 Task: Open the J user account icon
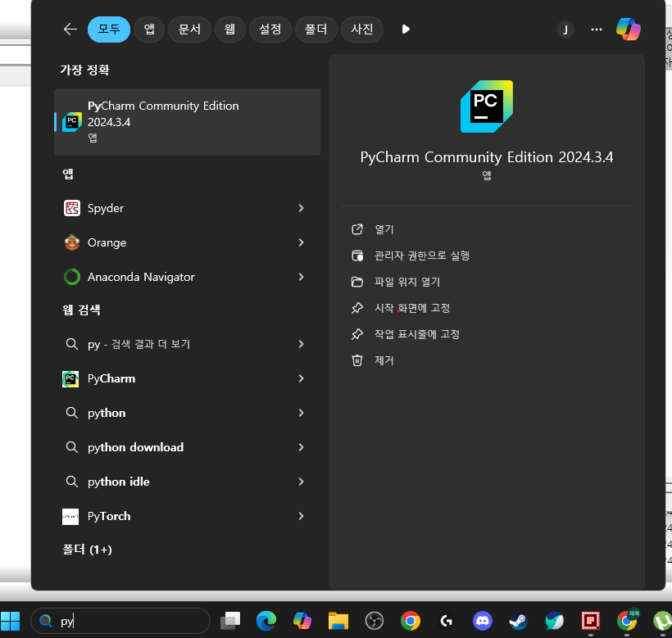pos(565,29)
